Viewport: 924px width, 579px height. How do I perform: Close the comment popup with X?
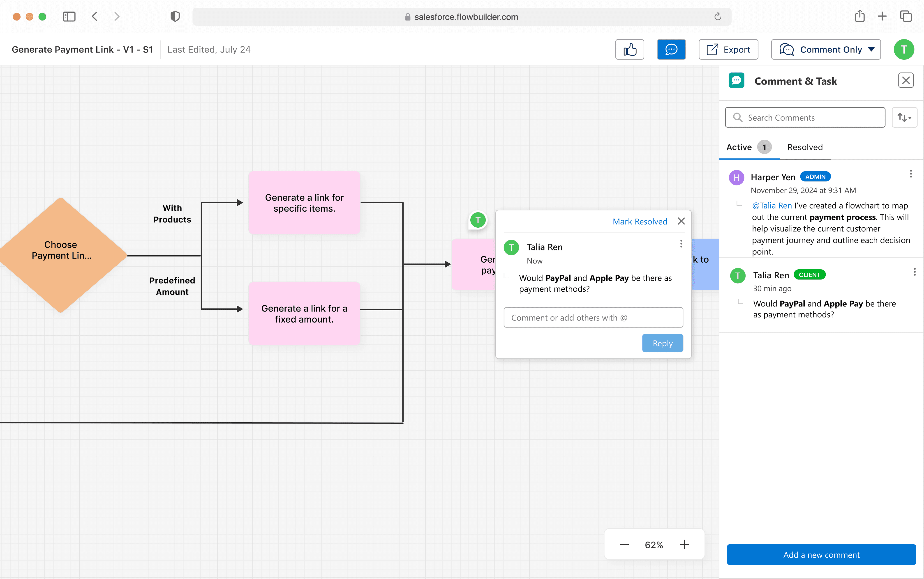(681, 221)
